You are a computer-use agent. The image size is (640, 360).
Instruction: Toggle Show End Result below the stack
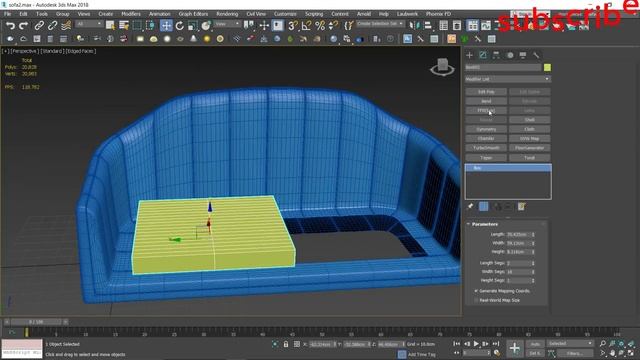tap(483, 207)
